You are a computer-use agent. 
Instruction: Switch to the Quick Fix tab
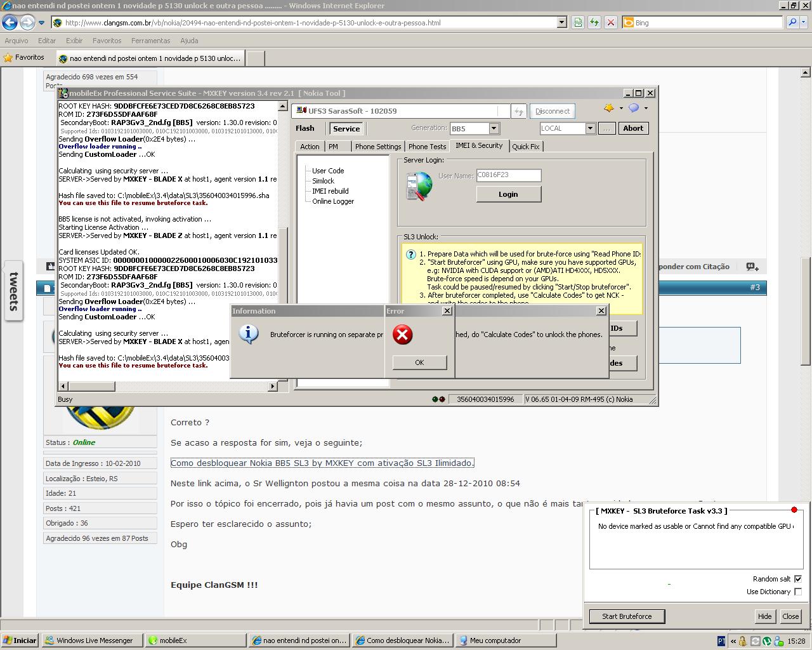525,147
